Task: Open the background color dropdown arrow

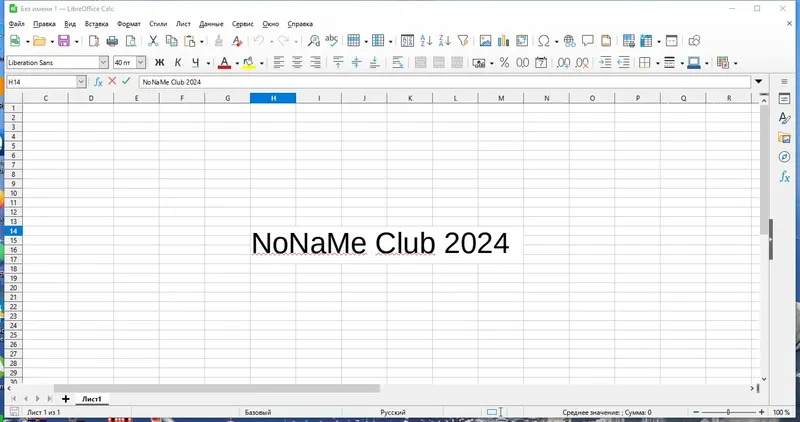Action: tap(262, 63)
